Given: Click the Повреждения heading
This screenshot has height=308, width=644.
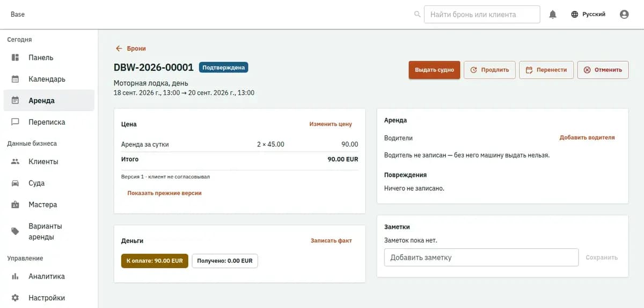Looking at the screenshot, I should point(405,175).
